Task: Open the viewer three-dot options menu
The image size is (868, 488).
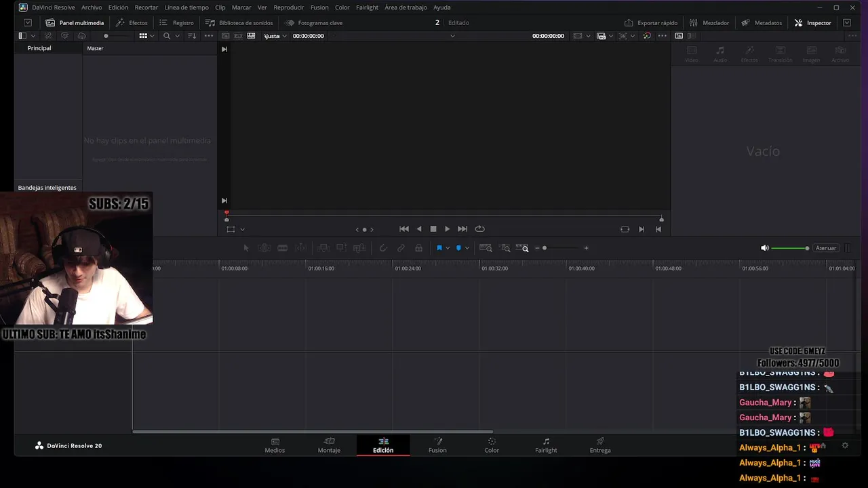Action: click(x=662, y=36)
